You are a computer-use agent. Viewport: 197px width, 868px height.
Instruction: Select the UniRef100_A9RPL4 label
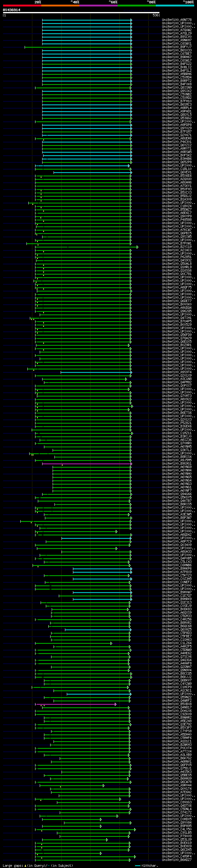click(177, 108)
